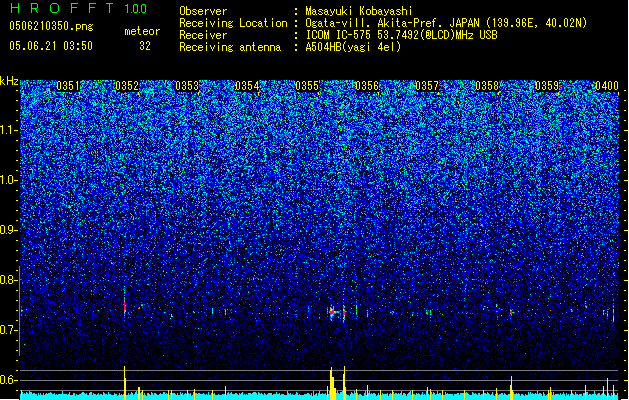Viewport: 629px width, 400px height.
Task: Click the 0353 time marker
Action: pyautogui.click(x=187, y=86)
